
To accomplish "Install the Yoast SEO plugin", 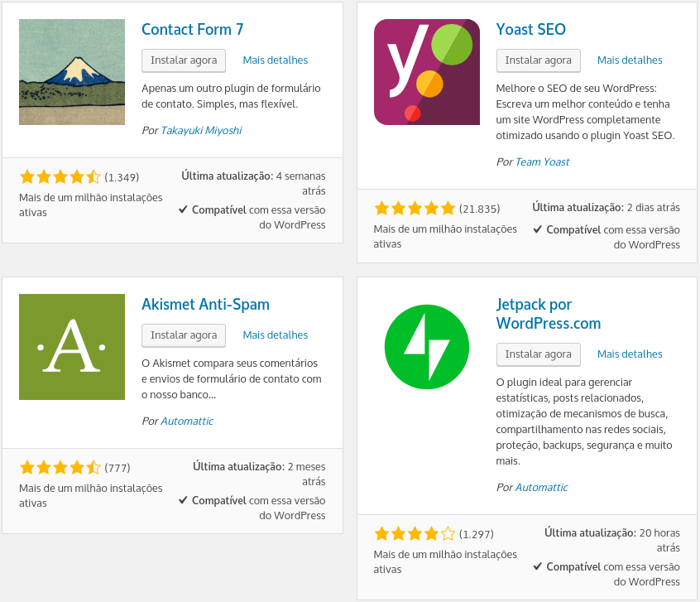I will pos(538,60).
